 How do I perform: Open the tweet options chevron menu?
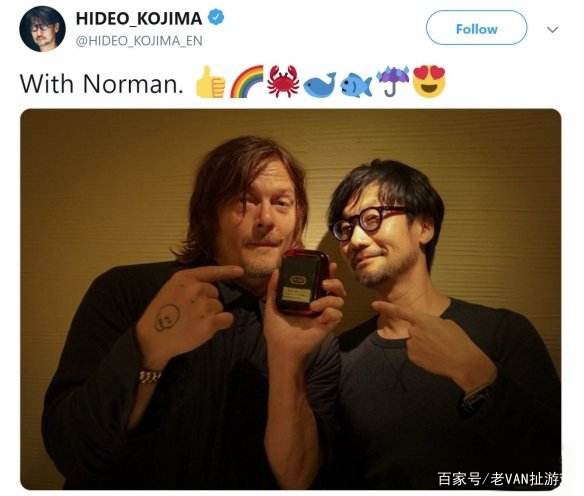coord(552,29)
